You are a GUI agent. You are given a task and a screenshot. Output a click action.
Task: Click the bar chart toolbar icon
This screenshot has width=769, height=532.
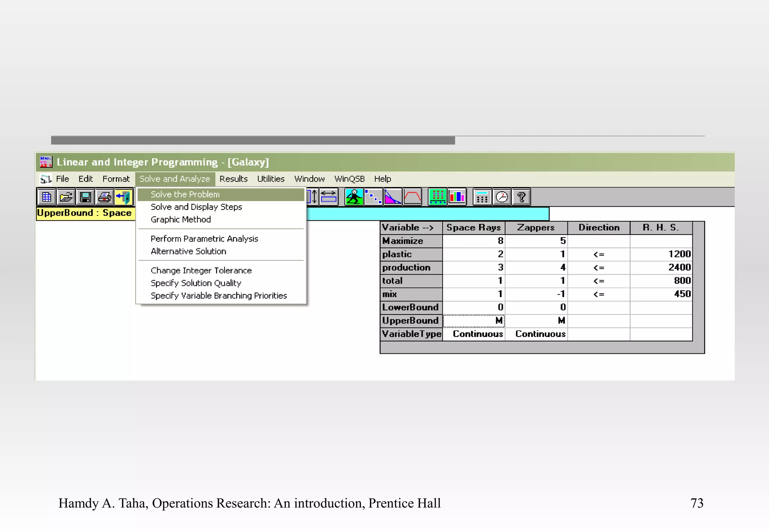[457, 197]
